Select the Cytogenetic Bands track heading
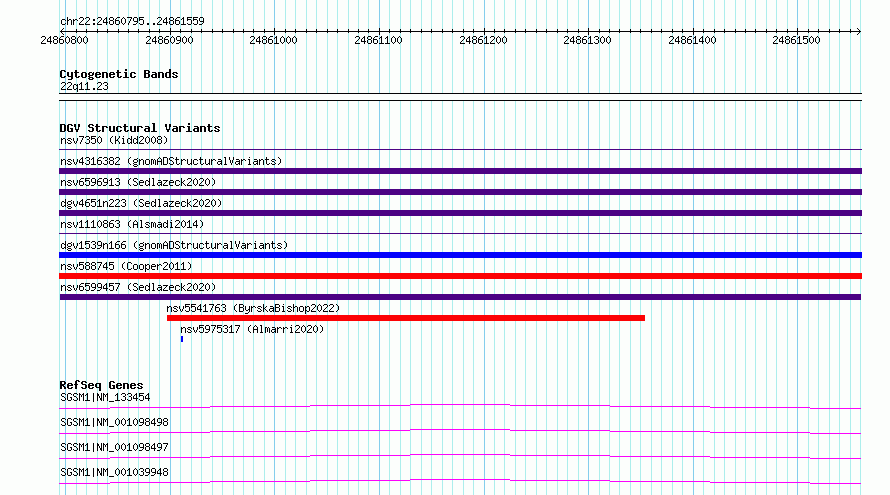890x495 pixels. 119,74
